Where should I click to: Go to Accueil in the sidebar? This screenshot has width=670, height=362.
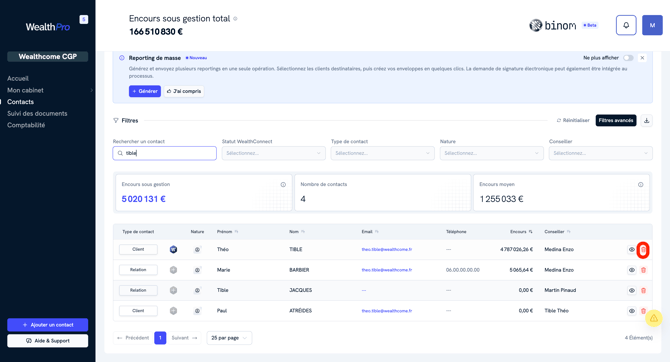click(18, 79)
